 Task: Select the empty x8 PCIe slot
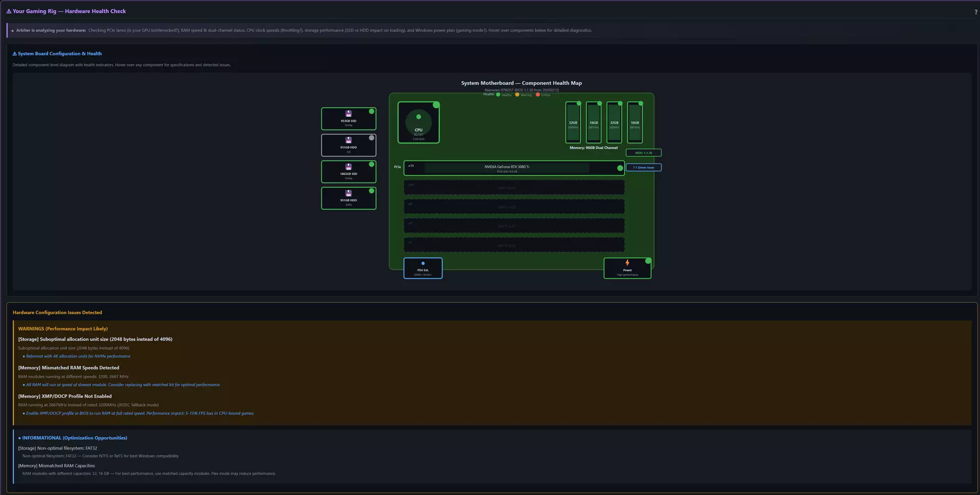(x=514, y=206)
